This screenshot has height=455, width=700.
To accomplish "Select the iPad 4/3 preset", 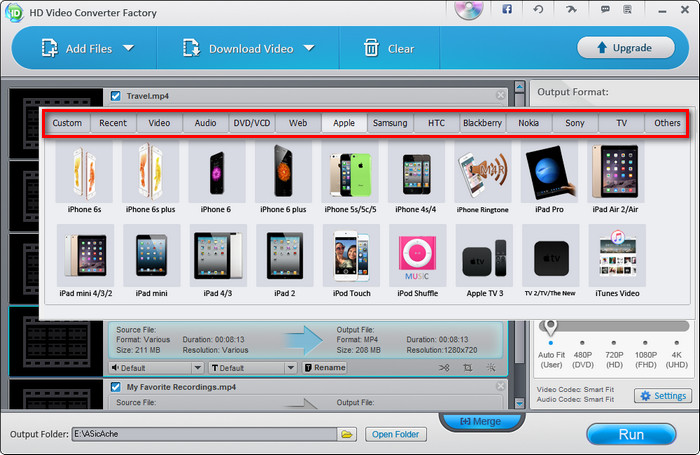I will click(x=218, y=262).
